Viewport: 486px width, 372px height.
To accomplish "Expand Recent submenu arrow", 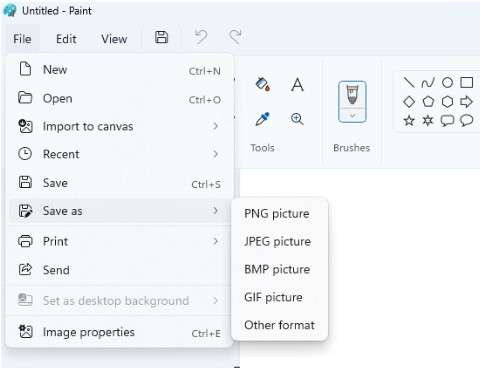I will point(216,154).
